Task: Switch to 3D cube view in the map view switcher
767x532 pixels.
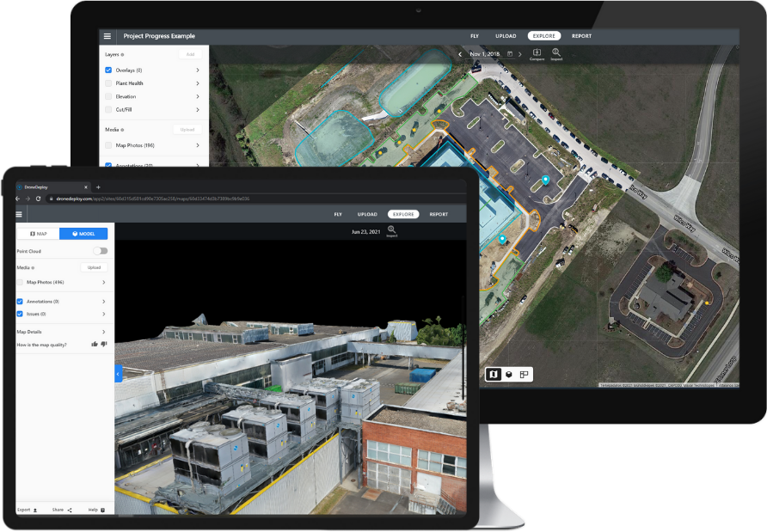Action: pos(508,374)
